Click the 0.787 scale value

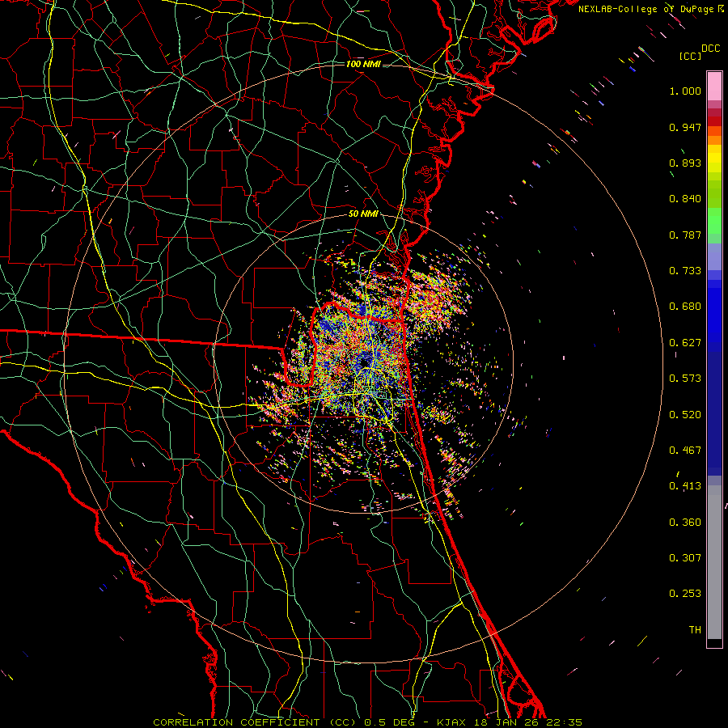point(685,235)
